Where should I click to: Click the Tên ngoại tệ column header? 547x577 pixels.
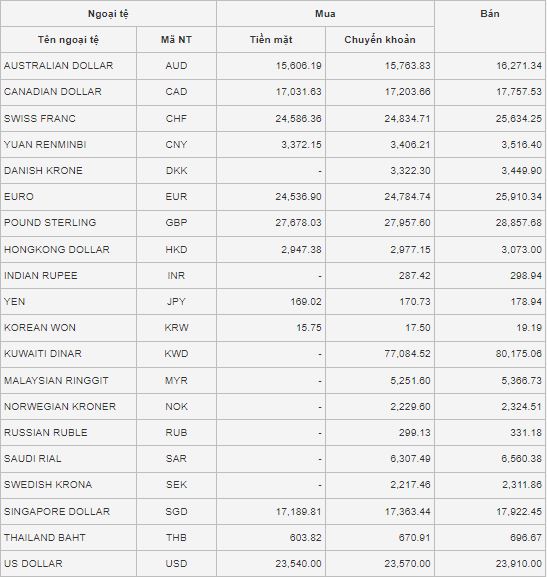point(68,40)
